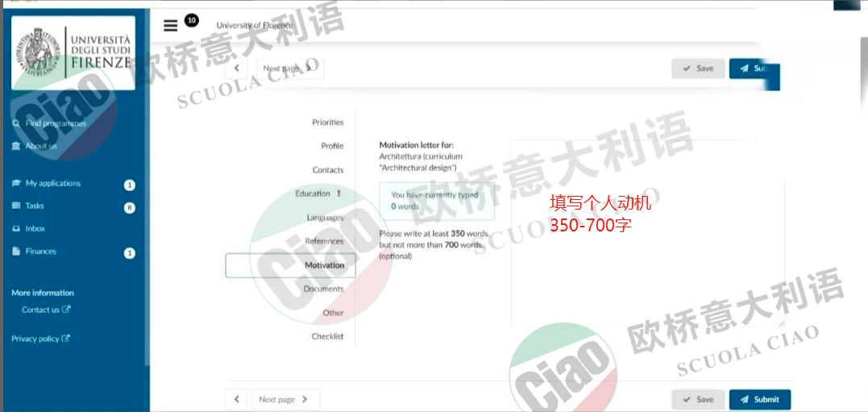The width and height of the screenshot is (868, 412).
Task: Switch to the References tab
Action: (325, 241)
